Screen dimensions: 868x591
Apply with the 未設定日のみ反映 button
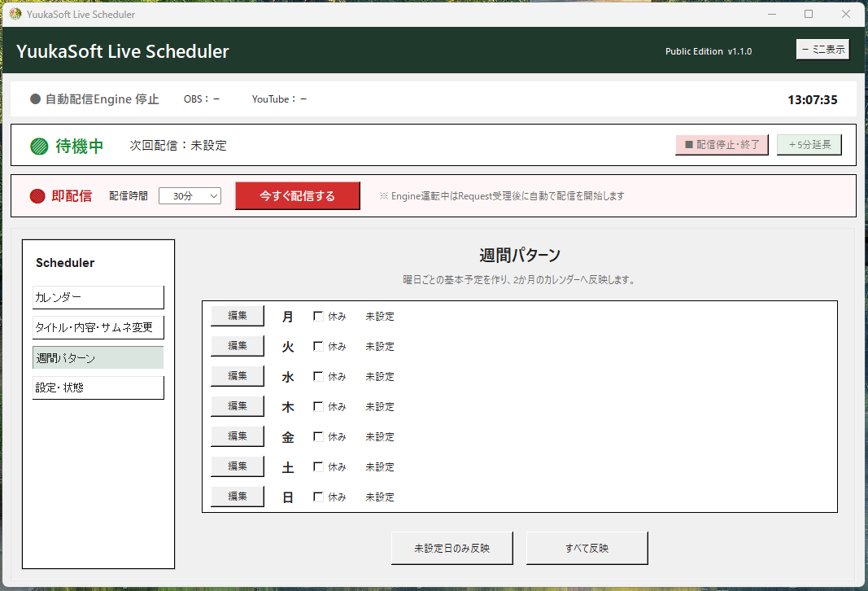click(452, 549)
